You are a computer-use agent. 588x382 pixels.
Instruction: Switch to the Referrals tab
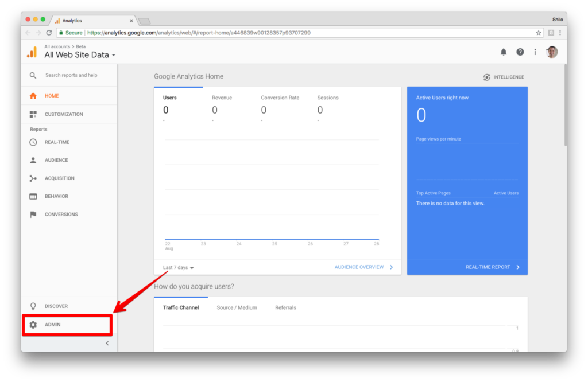click(x=286, y=307)
